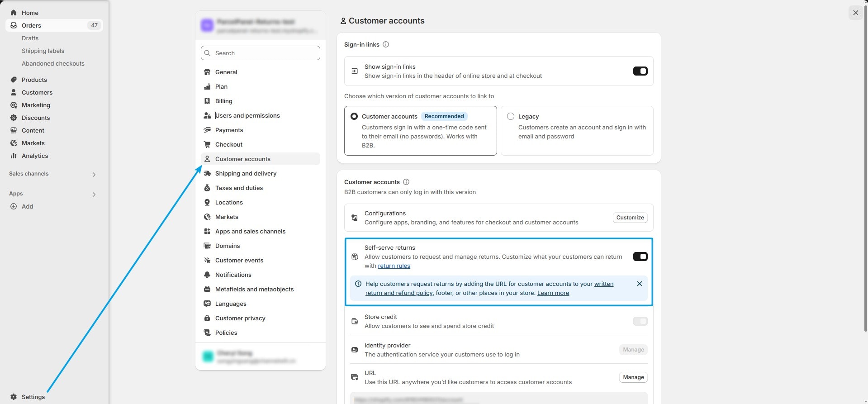868x404 pixels.
Task: Click the Discounts icon in left sidebar
Action: tap(14, 118)
